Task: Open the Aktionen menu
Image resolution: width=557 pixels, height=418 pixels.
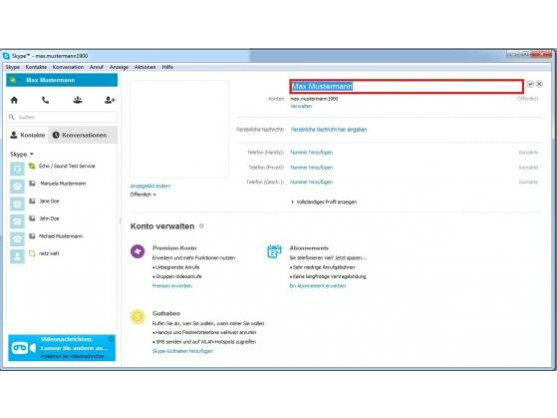Action: pos(145,67)
